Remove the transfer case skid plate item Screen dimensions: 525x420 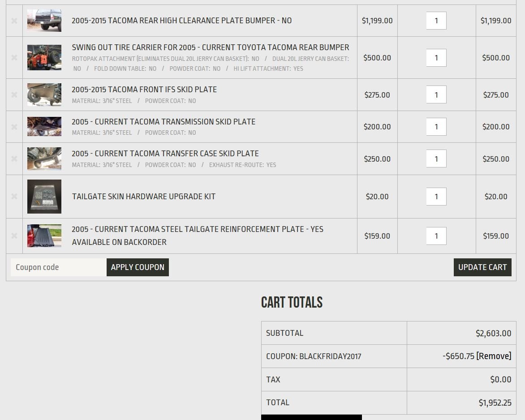pos(14,159)
